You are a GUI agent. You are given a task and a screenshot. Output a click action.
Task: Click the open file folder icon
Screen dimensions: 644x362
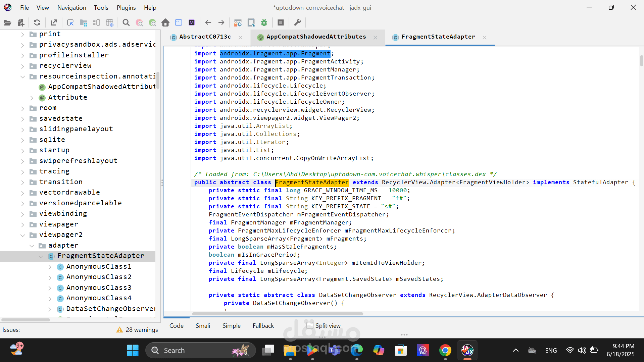pyautogui.click(x=7, y=23)
